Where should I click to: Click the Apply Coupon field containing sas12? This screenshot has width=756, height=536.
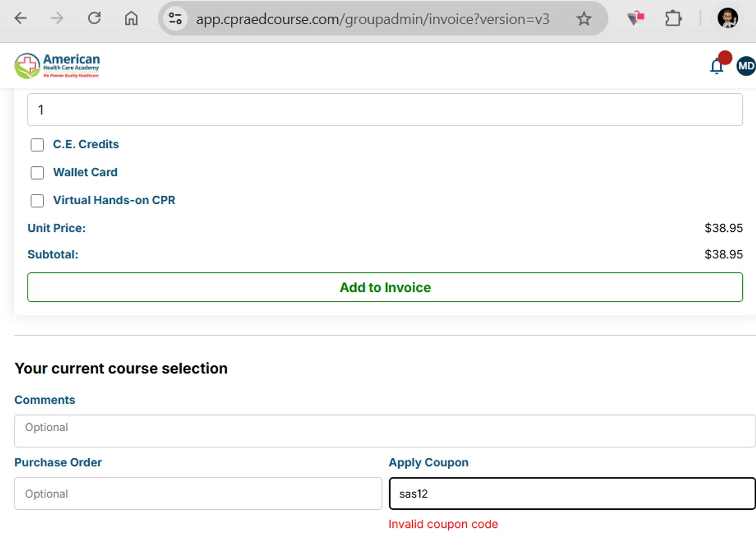(x=573, y=494)
